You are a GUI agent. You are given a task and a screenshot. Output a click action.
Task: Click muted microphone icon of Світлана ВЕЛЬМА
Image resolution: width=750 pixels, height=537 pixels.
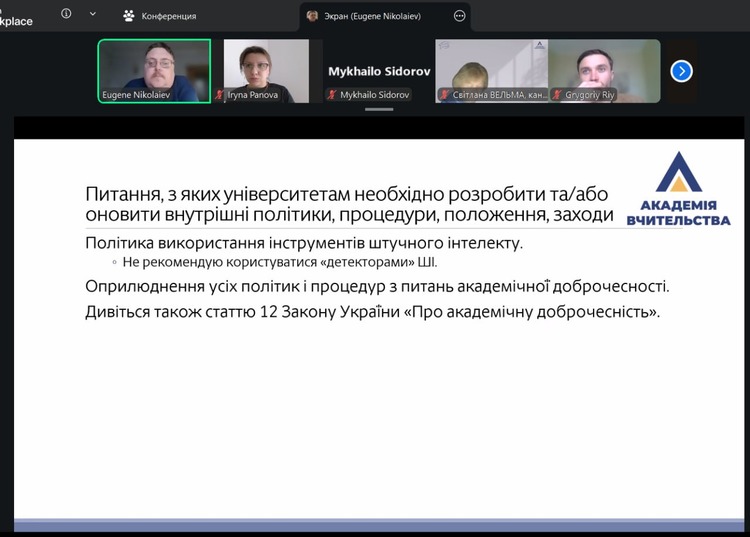(x=444, y=95)
